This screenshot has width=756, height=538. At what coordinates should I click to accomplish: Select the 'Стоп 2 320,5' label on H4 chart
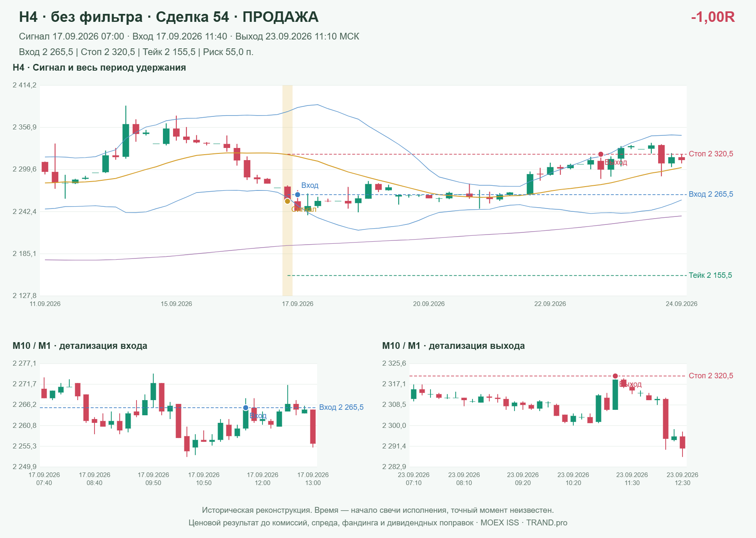711,154
